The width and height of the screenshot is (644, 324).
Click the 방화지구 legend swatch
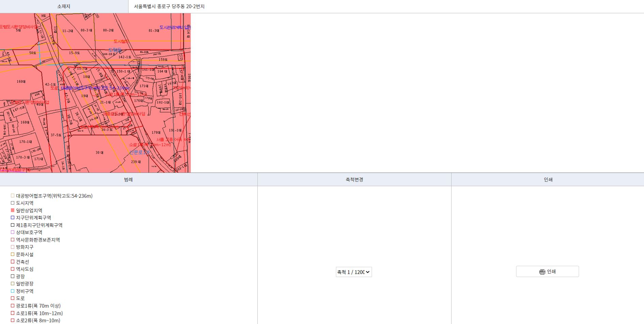(x=13, y=247)
